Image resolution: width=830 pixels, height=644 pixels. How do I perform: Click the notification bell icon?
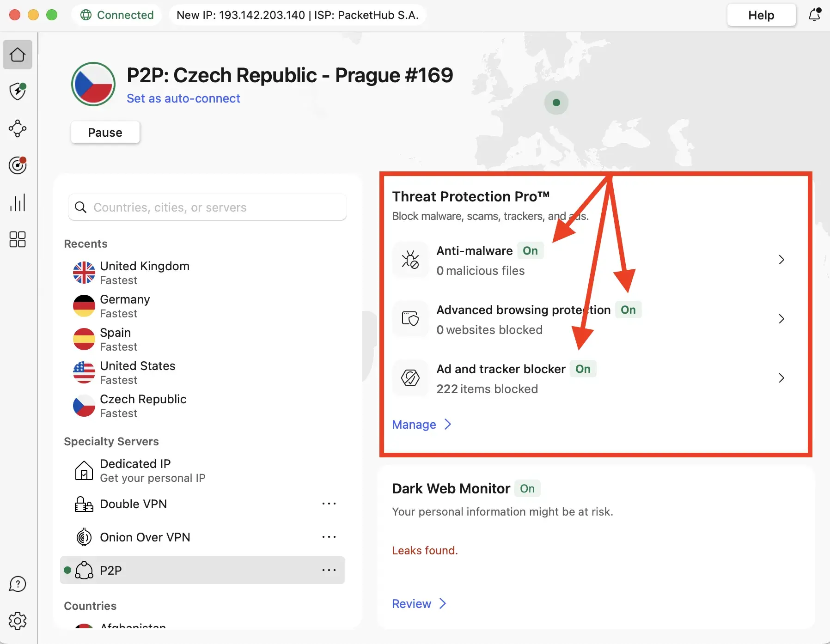tap(814, 15)
